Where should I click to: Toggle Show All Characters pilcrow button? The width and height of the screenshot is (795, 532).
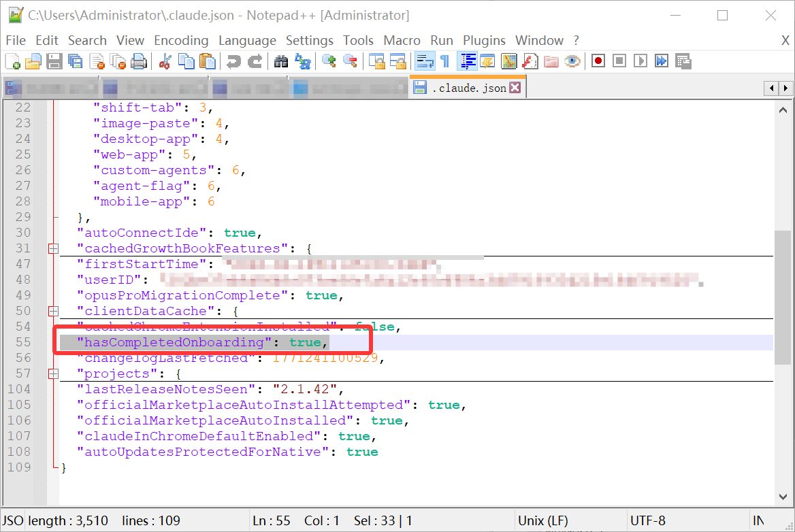point(445,61)
